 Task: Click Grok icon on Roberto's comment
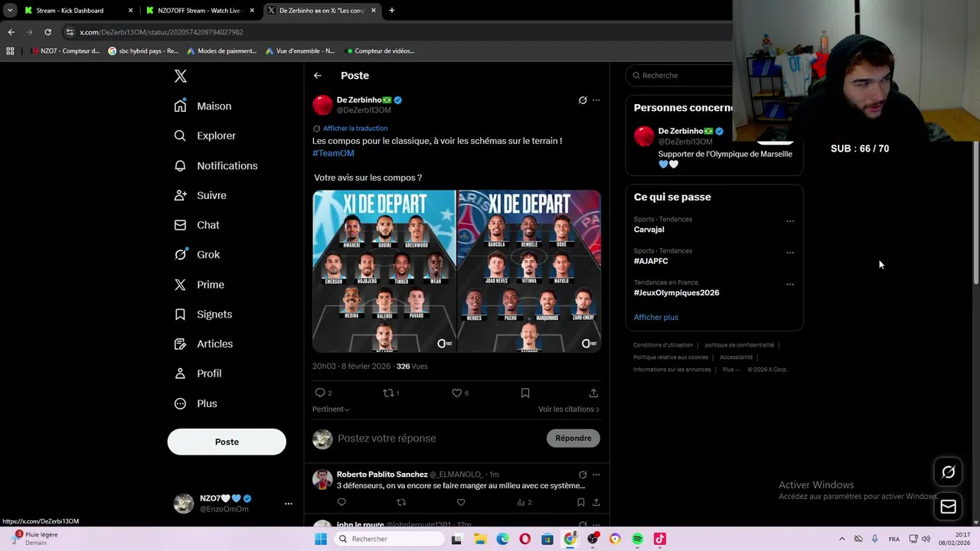click(x=583, y=474)
